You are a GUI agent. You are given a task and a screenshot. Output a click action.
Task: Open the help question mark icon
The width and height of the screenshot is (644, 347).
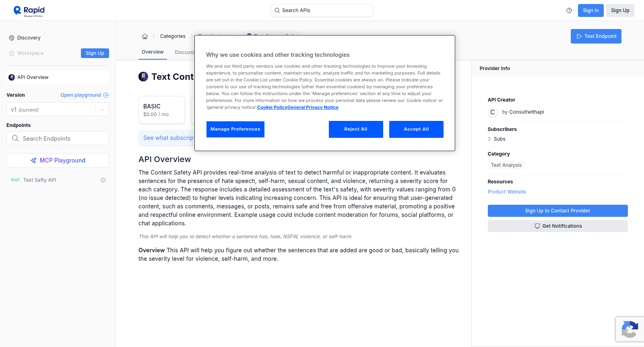(569, 10)
